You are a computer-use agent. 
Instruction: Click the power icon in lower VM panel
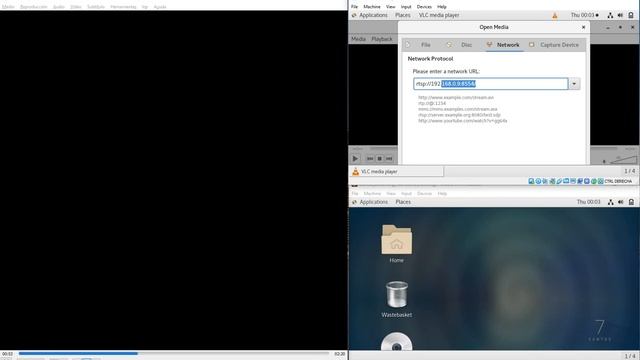coord(631,202)
